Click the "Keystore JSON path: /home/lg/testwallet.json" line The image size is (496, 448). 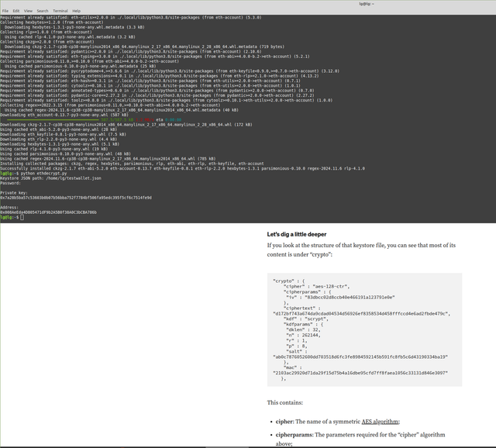point(50,178)
